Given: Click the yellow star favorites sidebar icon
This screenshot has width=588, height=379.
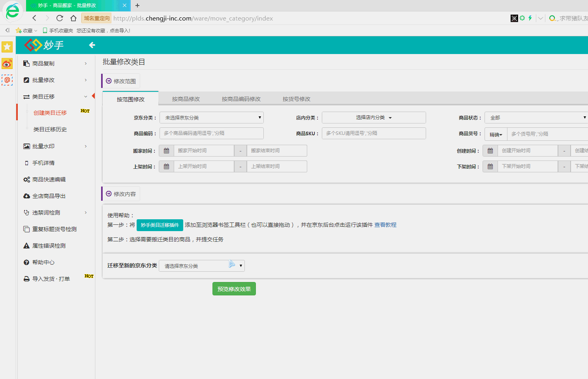Looking at the screenshot, I should (7, 47).
